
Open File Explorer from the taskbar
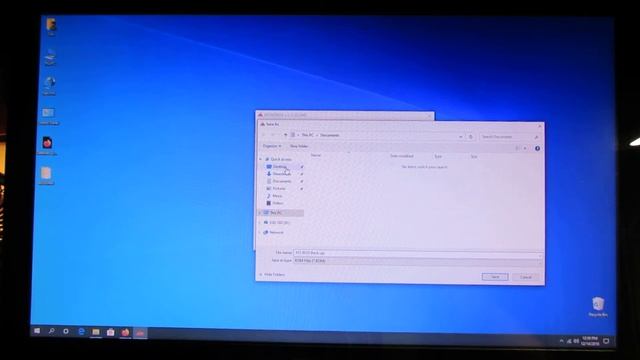click(x=96, y=332)
